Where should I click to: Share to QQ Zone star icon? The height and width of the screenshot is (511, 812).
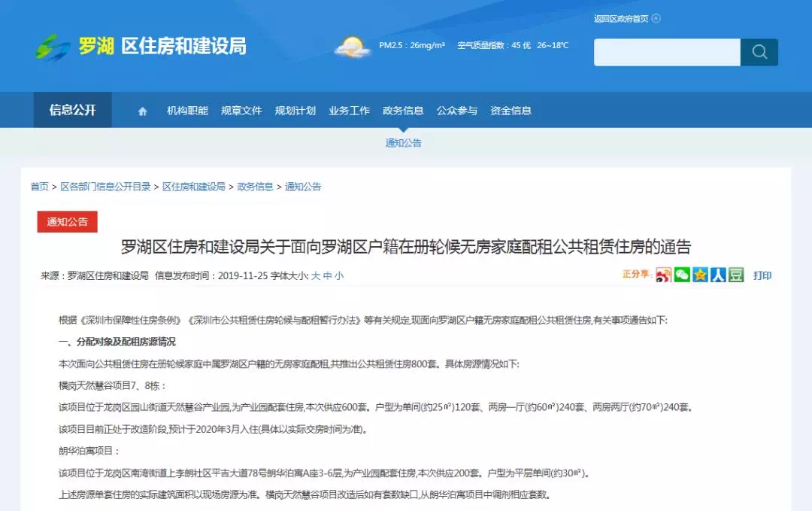coord(700,275)
